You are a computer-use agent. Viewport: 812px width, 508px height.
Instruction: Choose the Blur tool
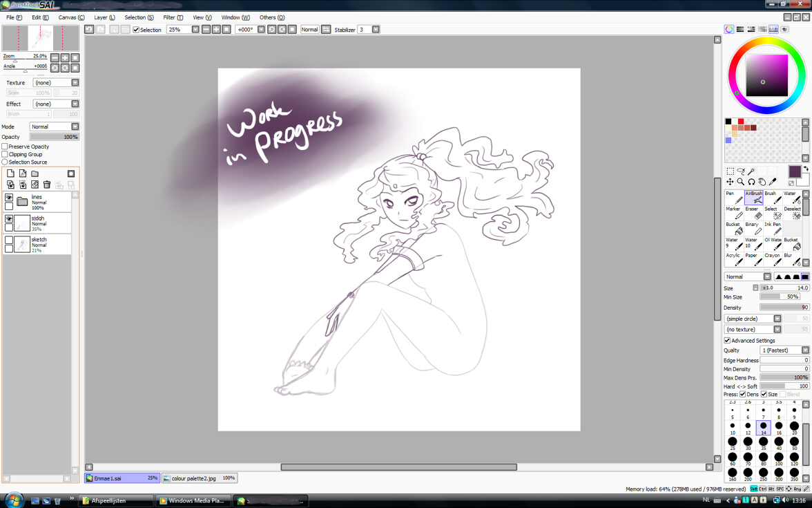pyautogui.click(x=791, y=259)
